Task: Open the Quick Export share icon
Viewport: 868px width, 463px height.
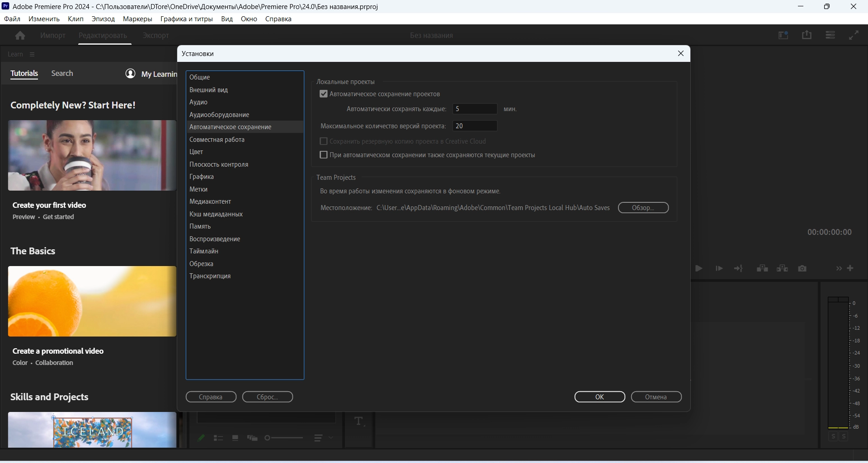Action: pos(807,35)
